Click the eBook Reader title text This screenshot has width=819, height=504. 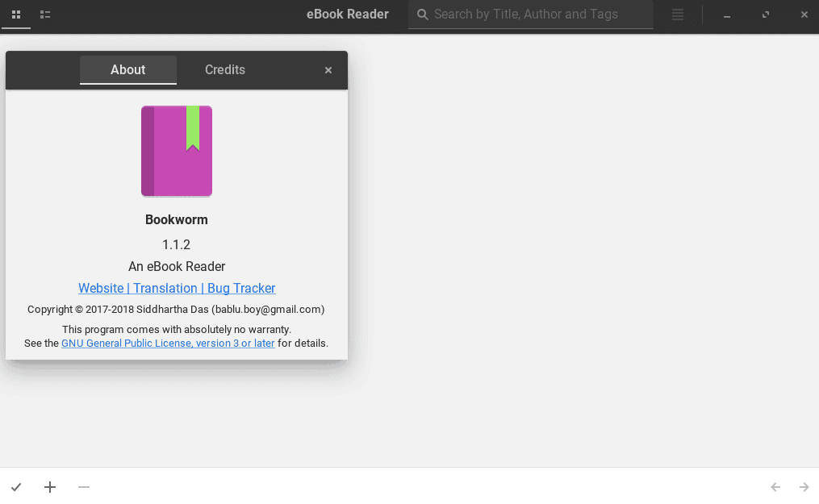point(348,14)
